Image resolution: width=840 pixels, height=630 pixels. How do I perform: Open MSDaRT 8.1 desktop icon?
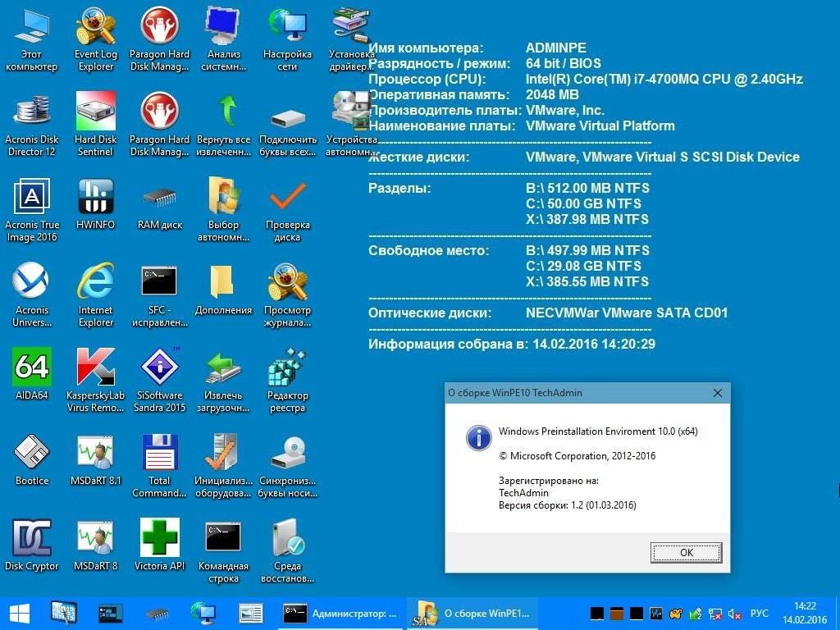95,459
